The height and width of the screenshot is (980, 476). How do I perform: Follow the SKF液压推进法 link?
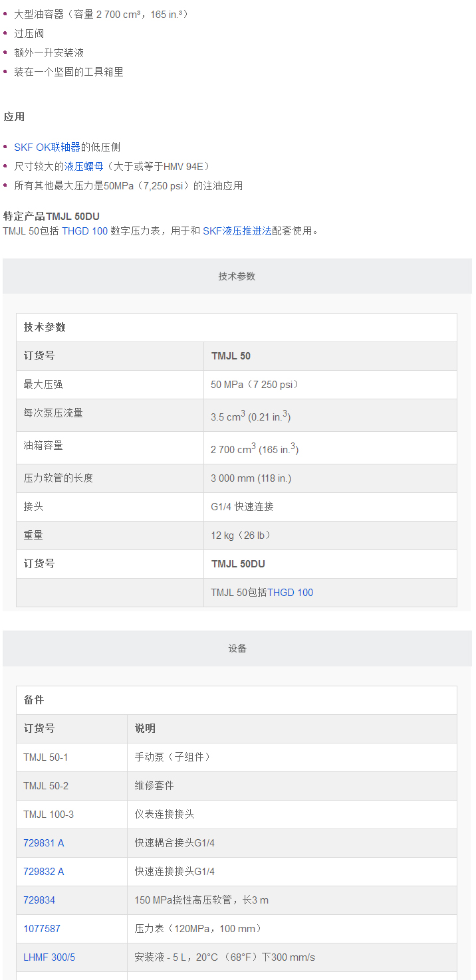pyautogui.click(x=237, y=231)
